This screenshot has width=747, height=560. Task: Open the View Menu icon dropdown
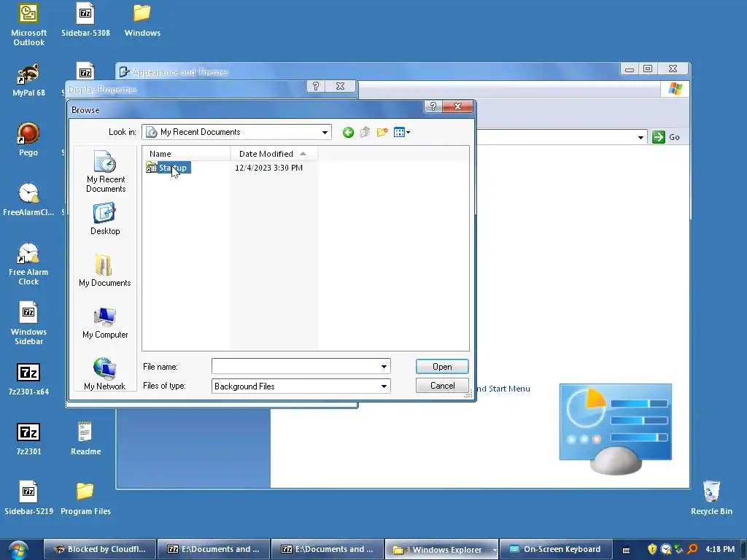[x=402, y=133]
